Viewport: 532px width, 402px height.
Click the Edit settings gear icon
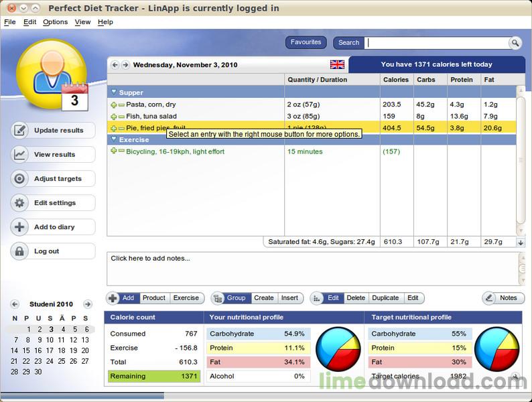click(19, 203)
